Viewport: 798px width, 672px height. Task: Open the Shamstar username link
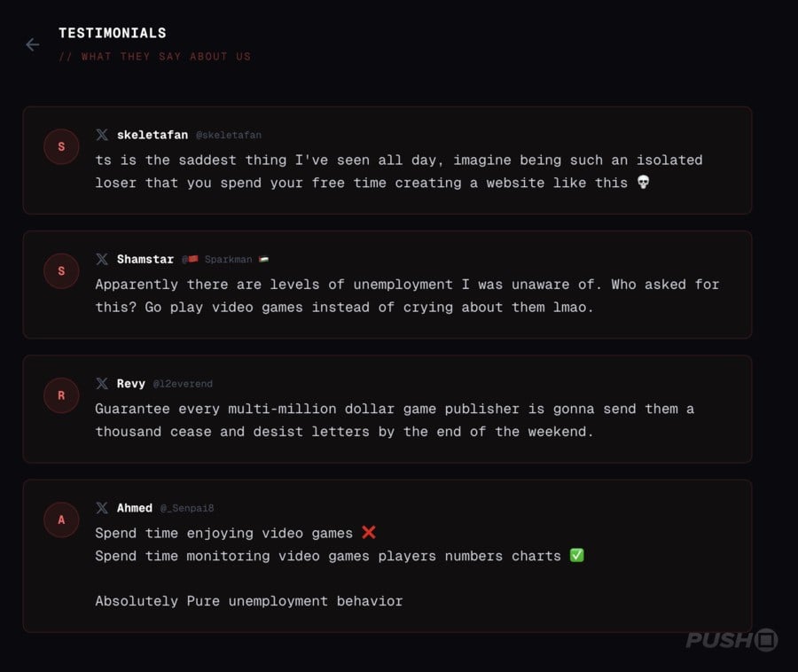click(145, 260)
